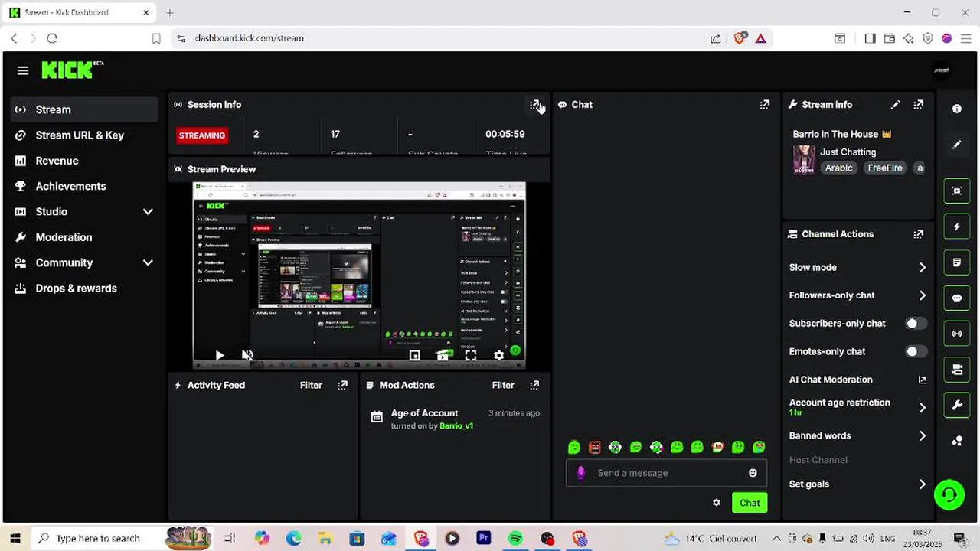Screen dimensions: 980x551
Task: Click the purple microphone icon in chat input
Action: coord(580,473)
